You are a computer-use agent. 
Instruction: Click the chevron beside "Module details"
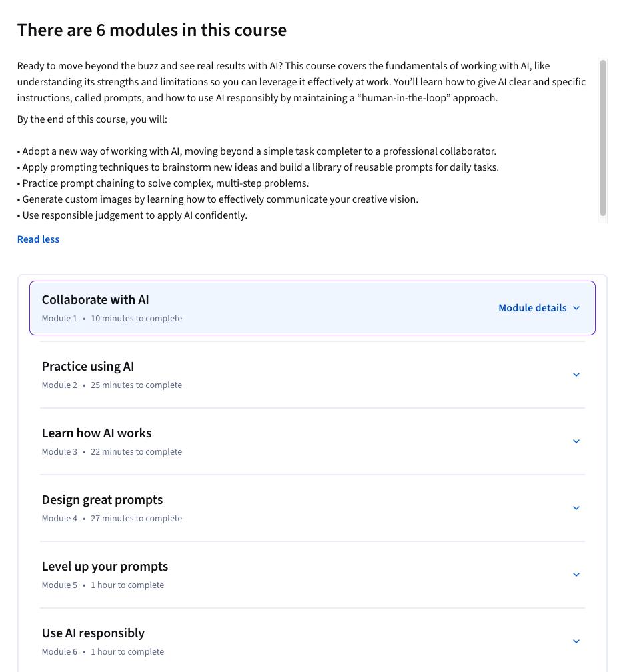(x=576, y=308)
